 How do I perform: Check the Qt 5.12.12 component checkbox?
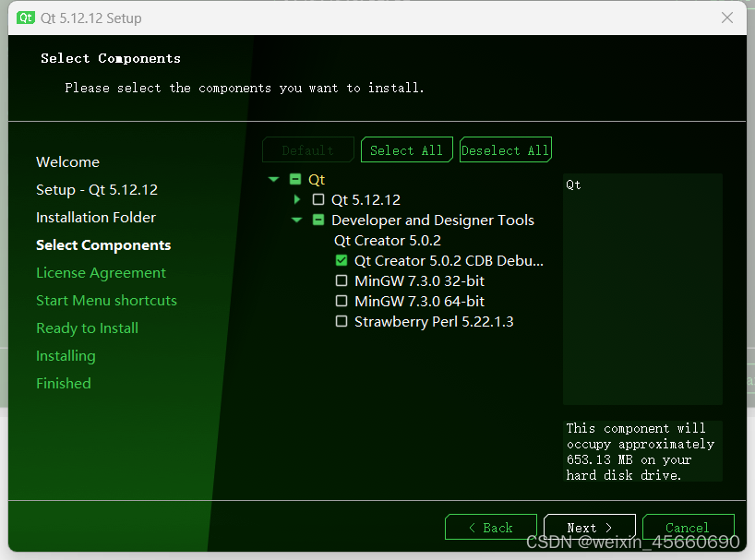(x=319, y=199)
